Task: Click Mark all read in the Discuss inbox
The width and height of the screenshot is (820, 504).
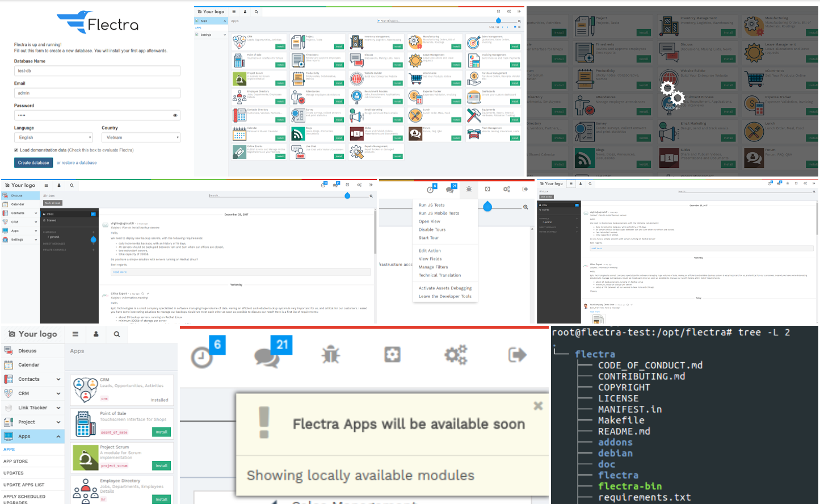Action: pos(53,203)
